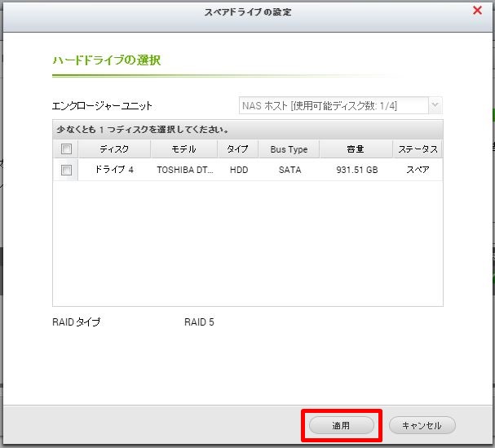The height and width of the screenshot is (448, 495).
Task: Click the SATA bus type cell
Action: click(289, 170)
